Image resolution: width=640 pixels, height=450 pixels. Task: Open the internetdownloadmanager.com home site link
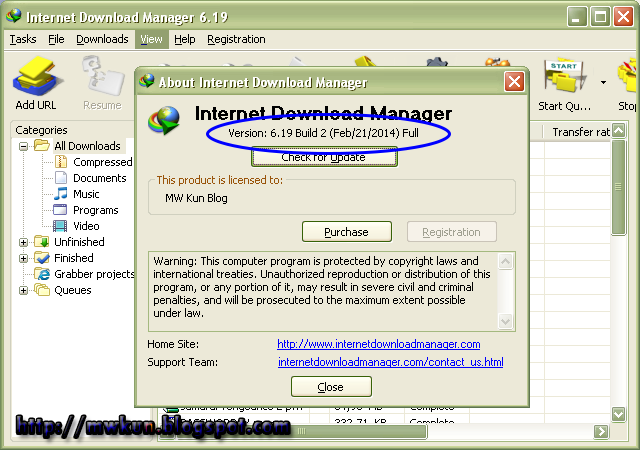(x=378, y=344)
